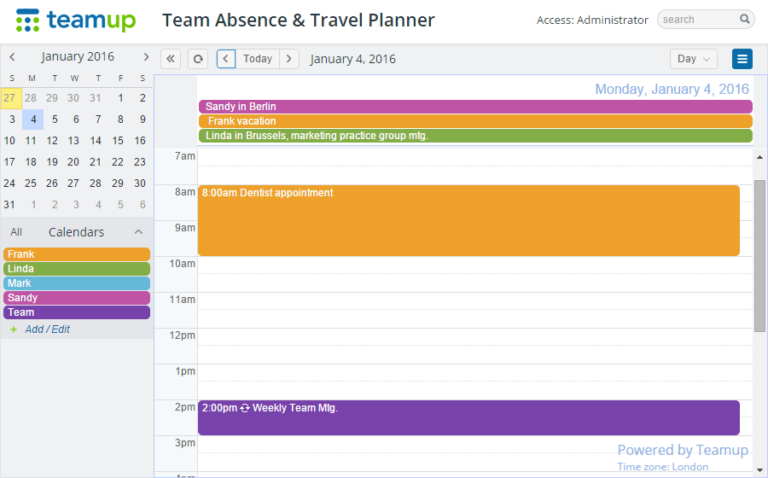Show next month in mini calendar

point(145,57)
